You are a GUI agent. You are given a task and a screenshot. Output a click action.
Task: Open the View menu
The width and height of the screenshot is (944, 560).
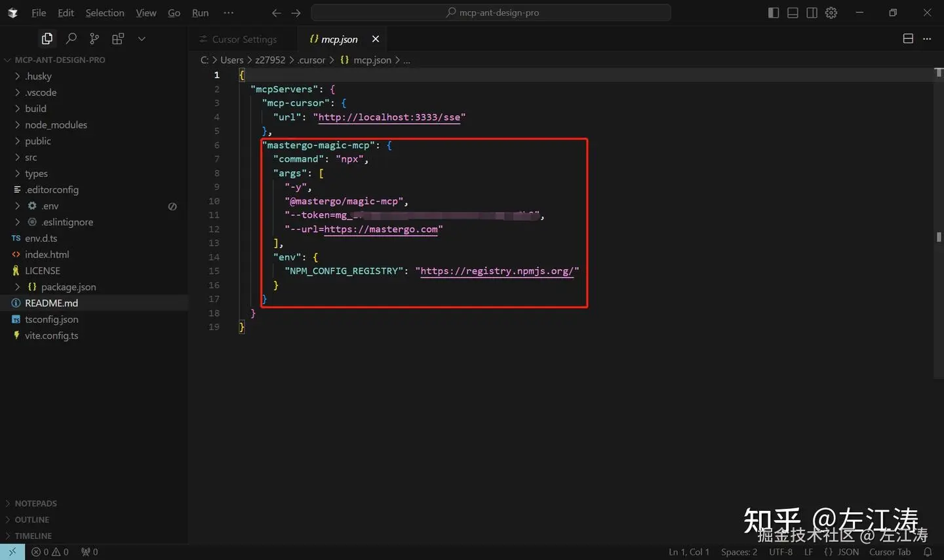[x=146, y=12]
